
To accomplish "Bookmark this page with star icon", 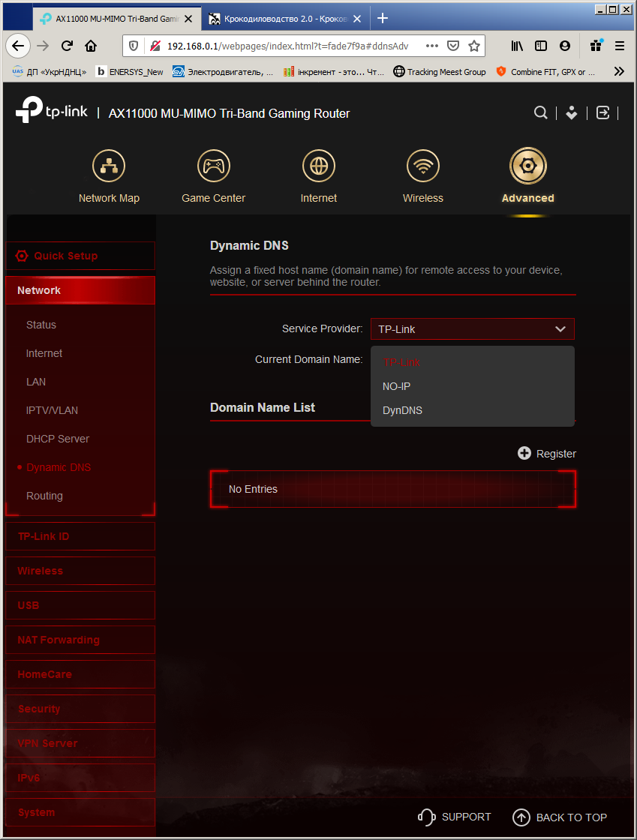I will [473, 46].
